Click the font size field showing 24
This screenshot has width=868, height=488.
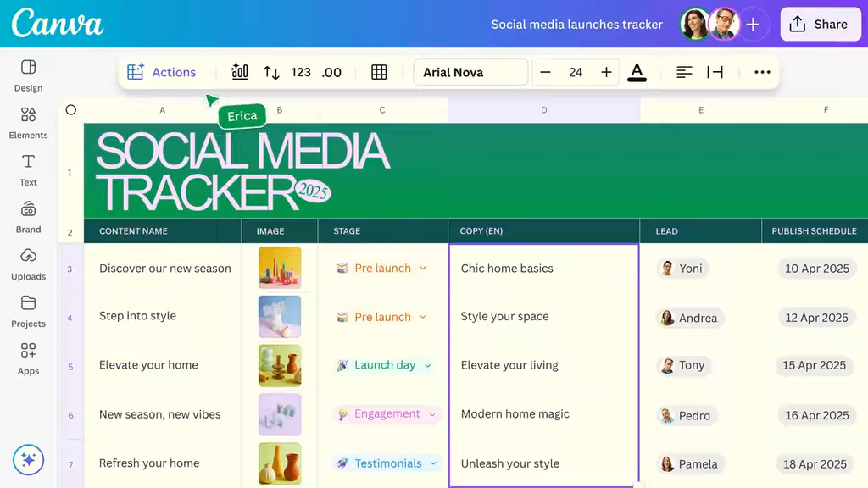(576, 73)
